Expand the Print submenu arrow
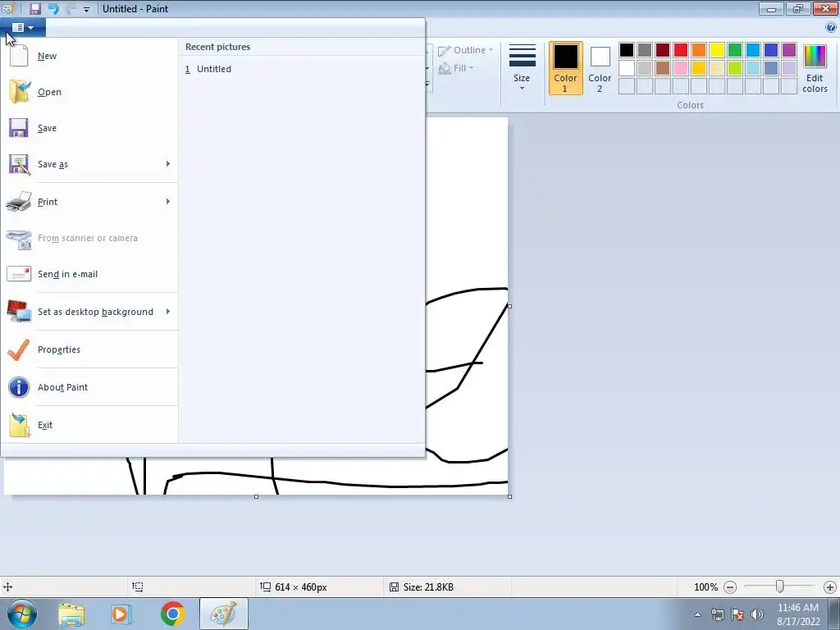Screen dimensions: 840x630 point(167,202)
